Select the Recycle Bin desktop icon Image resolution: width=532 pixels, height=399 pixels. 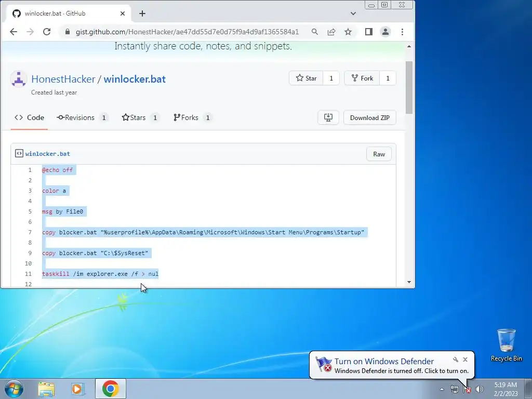click(506, 345)
